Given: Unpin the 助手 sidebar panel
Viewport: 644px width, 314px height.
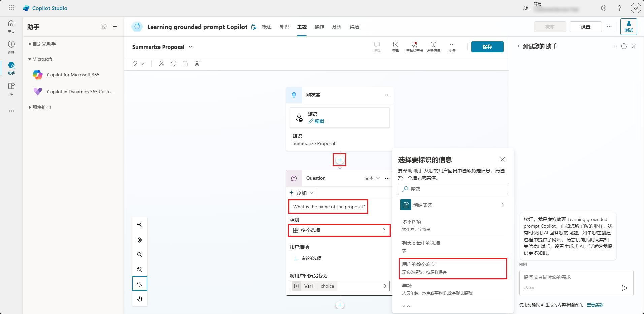Looking at the screenshot, I should (104, 27).
